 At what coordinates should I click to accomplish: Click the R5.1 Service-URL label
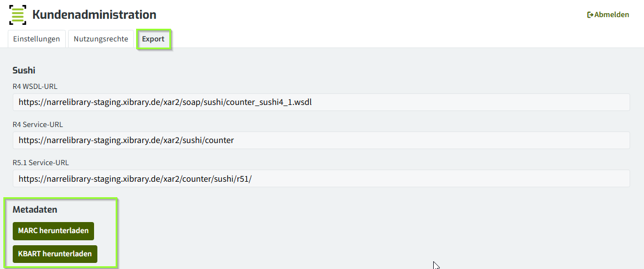coord(40,162)
